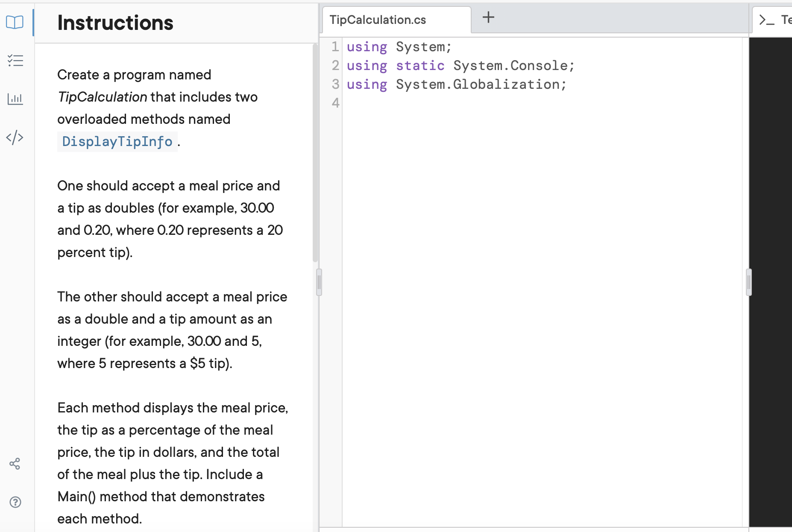Screen dimensions: 792x532
Task: Open a new editor tab with plus icon
Action: coord(487,18)
